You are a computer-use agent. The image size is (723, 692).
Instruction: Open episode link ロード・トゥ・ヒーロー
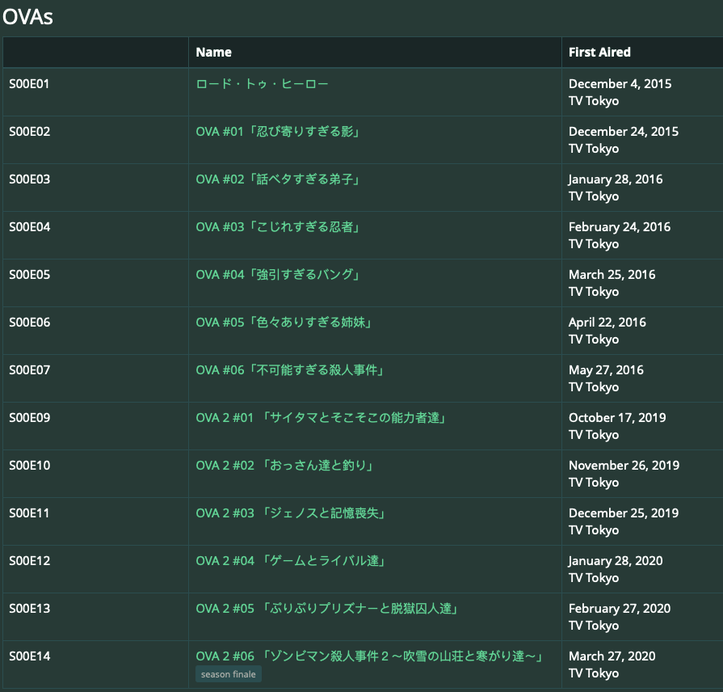(262, 84)
